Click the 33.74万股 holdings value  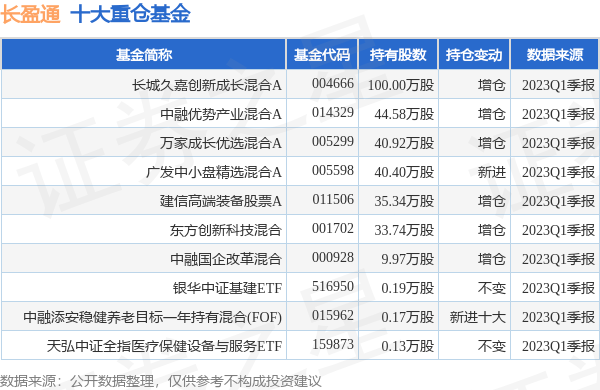coord(404,230)
